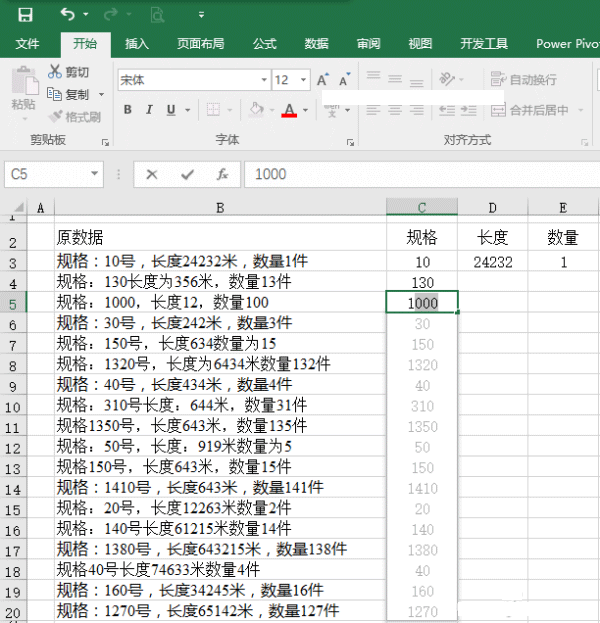Screen dimensions: 600x623
Task: Click the Increase Indent icon
Action: point(468,110)
